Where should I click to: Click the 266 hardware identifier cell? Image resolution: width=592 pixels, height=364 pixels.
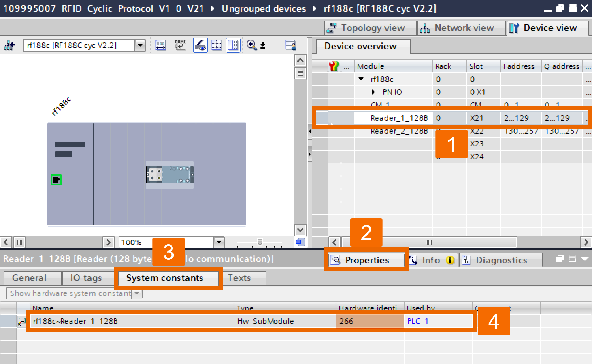(370, 321)
